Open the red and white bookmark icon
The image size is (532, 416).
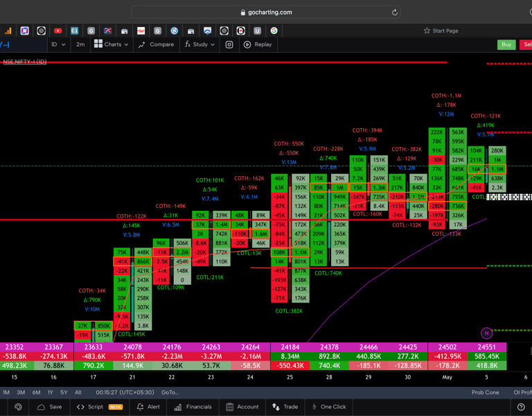[141, 31]
